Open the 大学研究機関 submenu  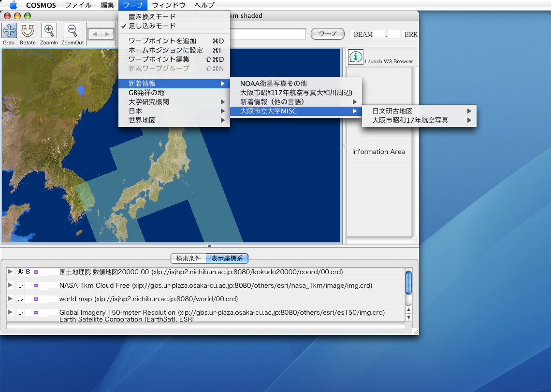point(174,102)
